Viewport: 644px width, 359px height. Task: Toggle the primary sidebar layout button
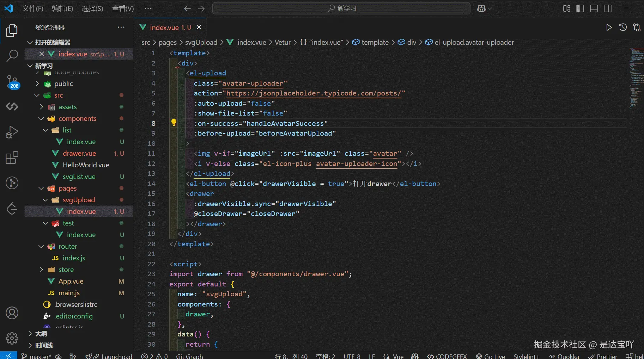click(580, 8)
